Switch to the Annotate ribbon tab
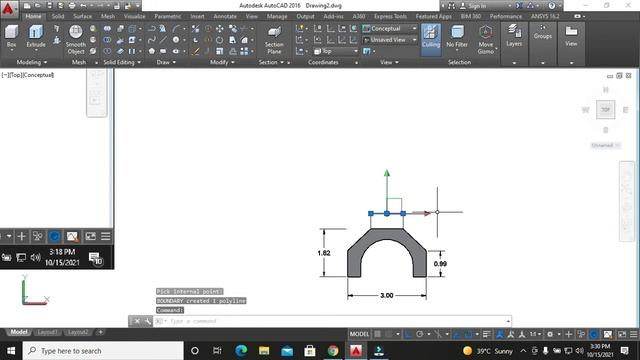The height and width of the screenshot is (360, 640). (x=225, y=16)
